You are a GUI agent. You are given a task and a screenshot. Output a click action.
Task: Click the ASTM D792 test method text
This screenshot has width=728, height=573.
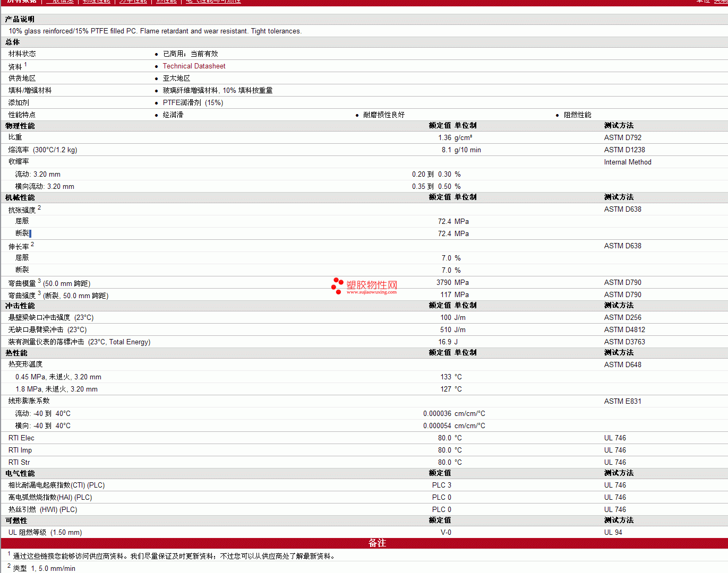[622, 138]
